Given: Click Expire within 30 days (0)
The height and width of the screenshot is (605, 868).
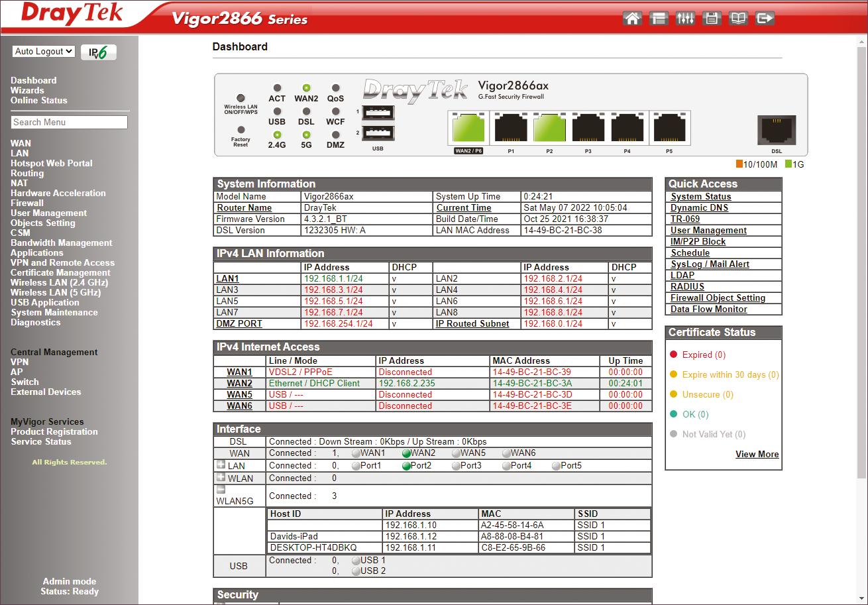Looking at the screenshot, I should click(730, 374).
